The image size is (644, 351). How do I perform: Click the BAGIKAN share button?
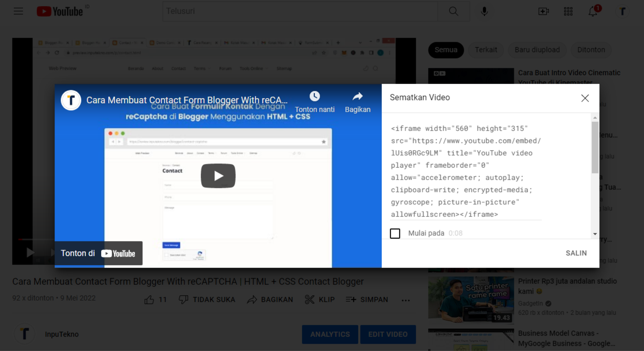[270, 300]
